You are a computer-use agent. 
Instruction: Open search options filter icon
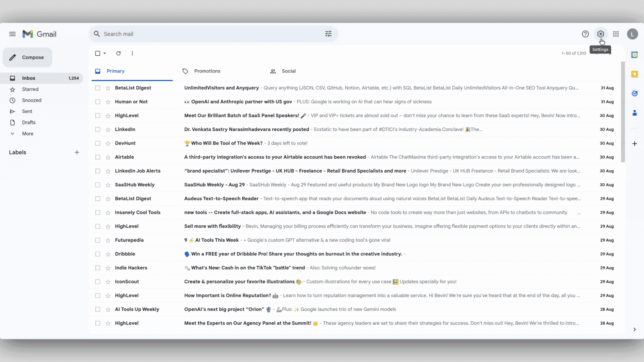click(x=328, y=34)
